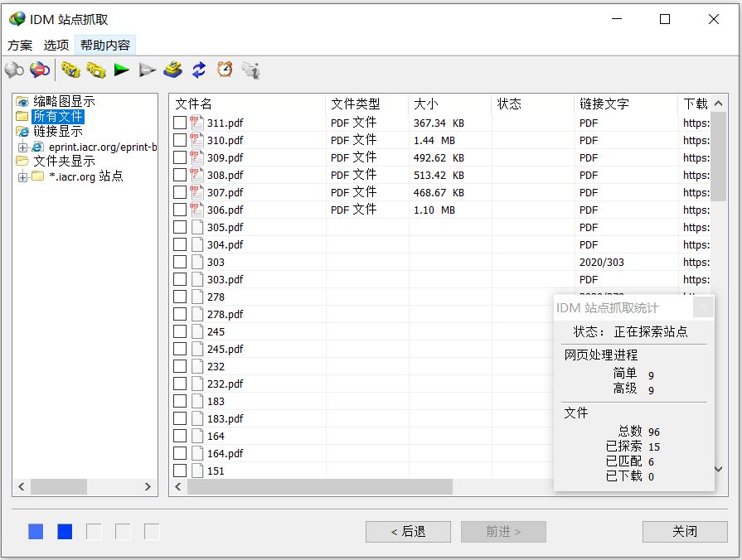Screen dimensions: 742x560
Task: Check the box for 310.pdf
Action: coord(180,140)
